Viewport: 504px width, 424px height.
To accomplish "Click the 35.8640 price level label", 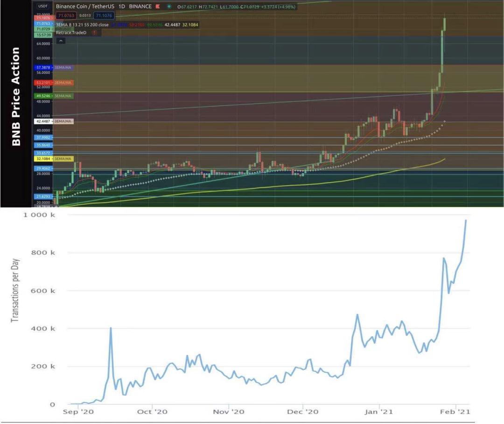I will (x=43, y=145).
